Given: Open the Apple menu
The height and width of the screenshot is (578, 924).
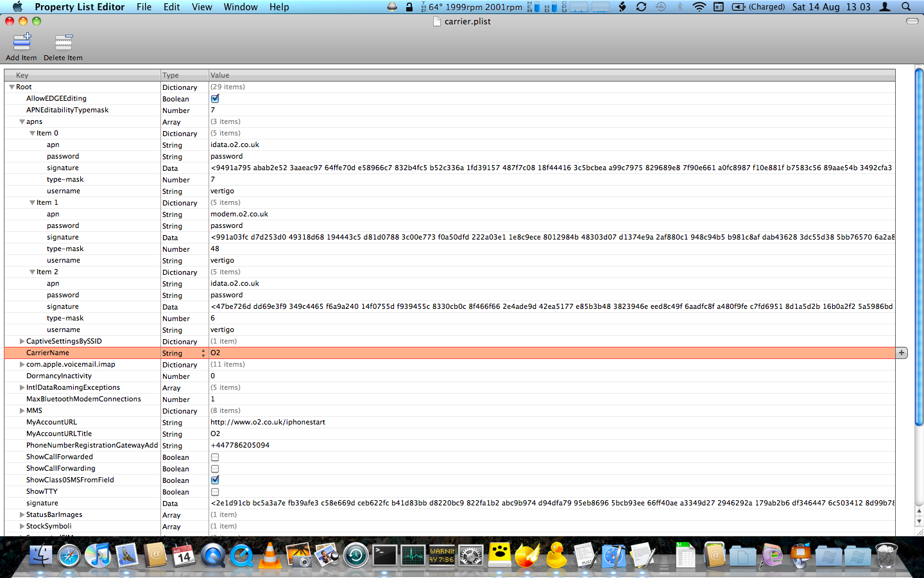Looking at the screenshot, I should pos(17,6).
